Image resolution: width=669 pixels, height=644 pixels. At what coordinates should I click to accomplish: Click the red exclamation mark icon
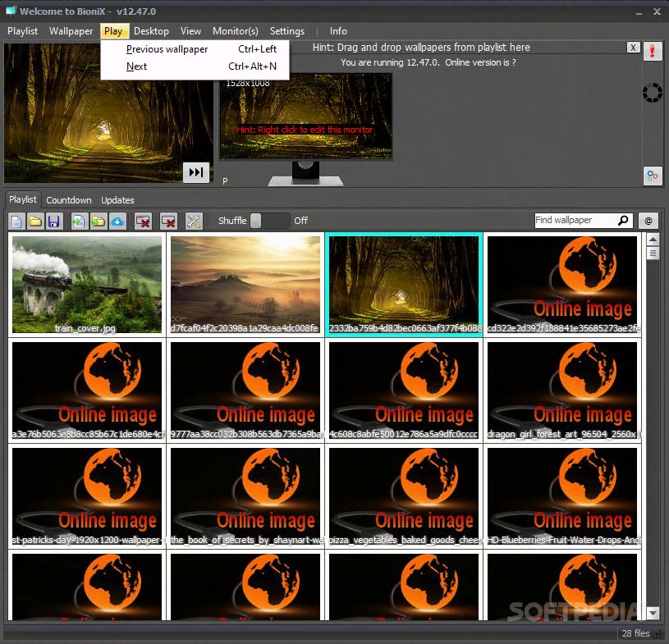[x=653, y=52]
